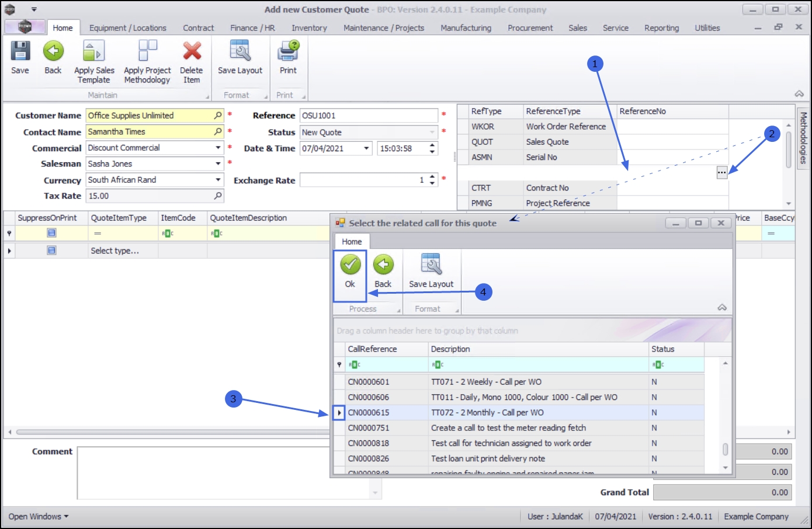Click the QuoteItemType column header

(x=123, y=218)
